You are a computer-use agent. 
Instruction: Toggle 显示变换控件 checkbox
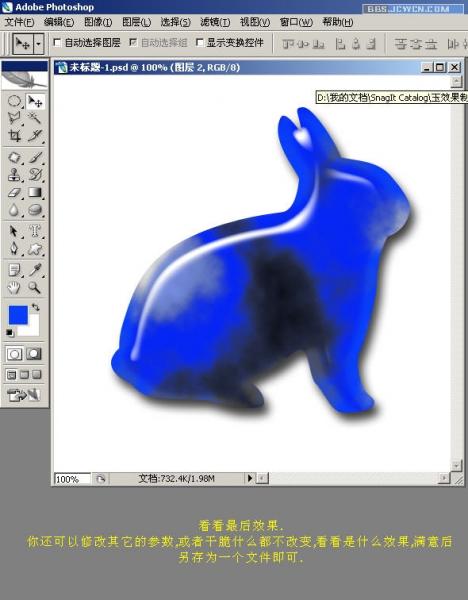[199, 42]
